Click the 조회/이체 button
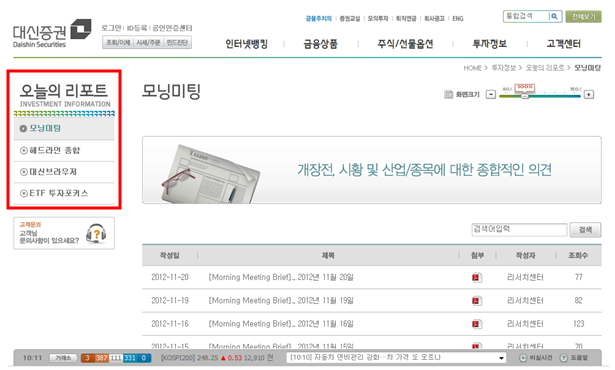Viewport: 615px width, 370px height. click(x=118, y=42)
